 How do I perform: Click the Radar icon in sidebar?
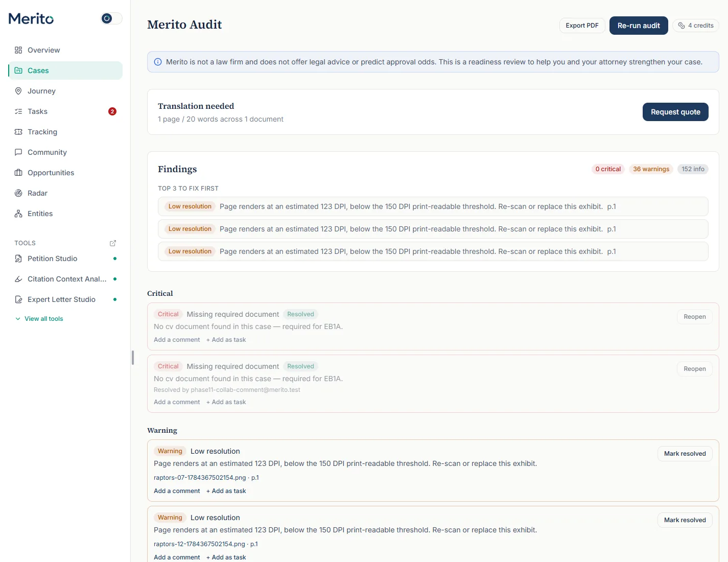click(18, 193)
